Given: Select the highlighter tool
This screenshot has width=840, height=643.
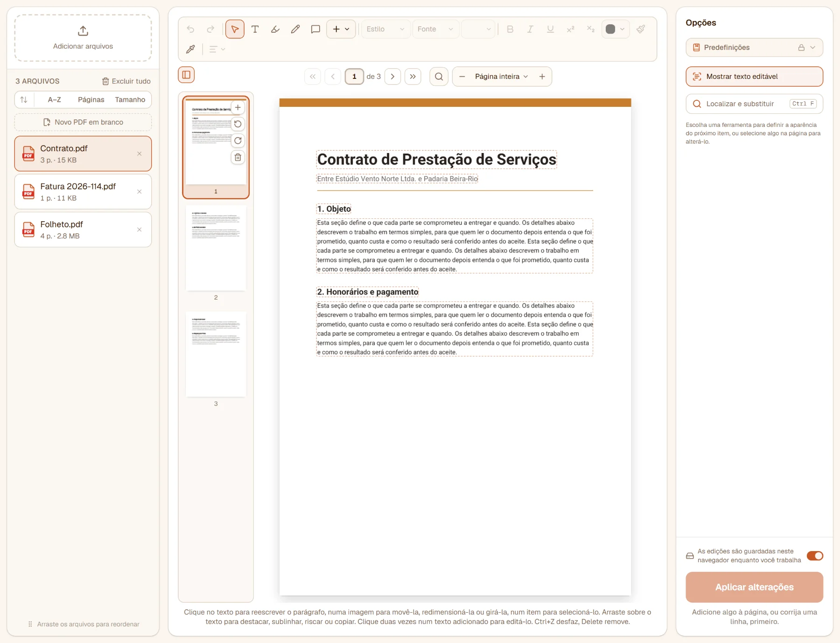Looking at the screenshot, I should point(275,29).
